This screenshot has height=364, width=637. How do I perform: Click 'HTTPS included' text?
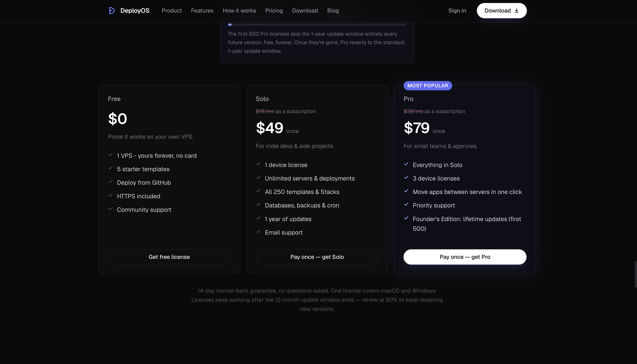click(138, 196)
